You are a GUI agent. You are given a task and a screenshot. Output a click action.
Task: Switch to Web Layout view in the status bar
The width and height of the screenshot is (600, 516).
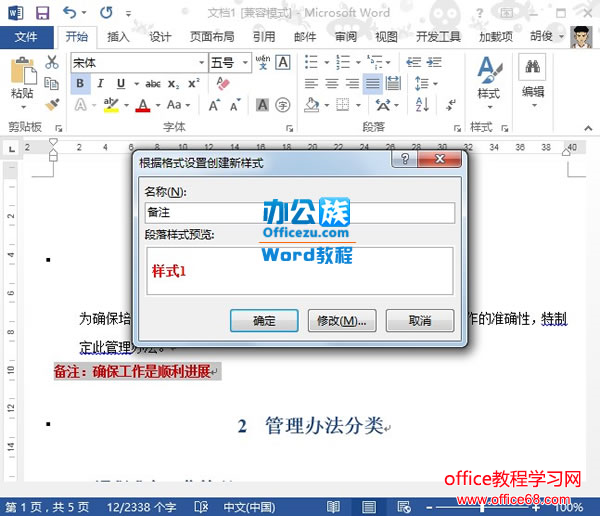404,507
